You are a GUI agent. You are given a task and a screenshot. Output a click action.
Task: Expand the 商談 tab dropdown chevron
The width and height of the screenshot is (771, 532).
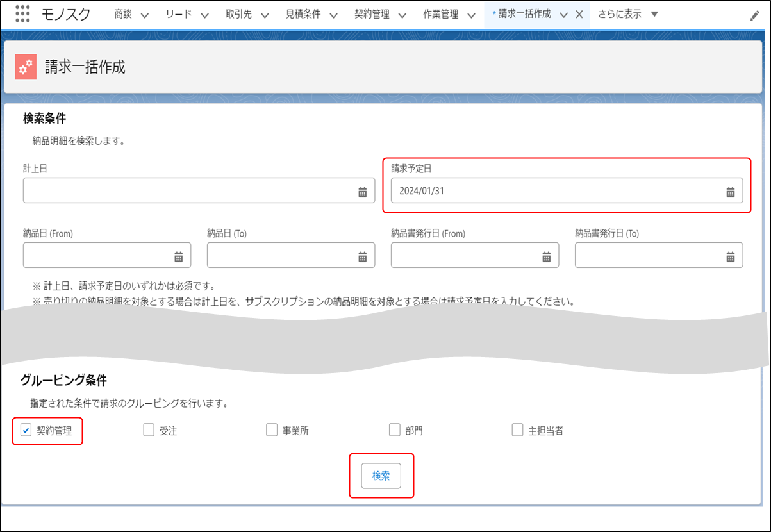click(144, 15)
